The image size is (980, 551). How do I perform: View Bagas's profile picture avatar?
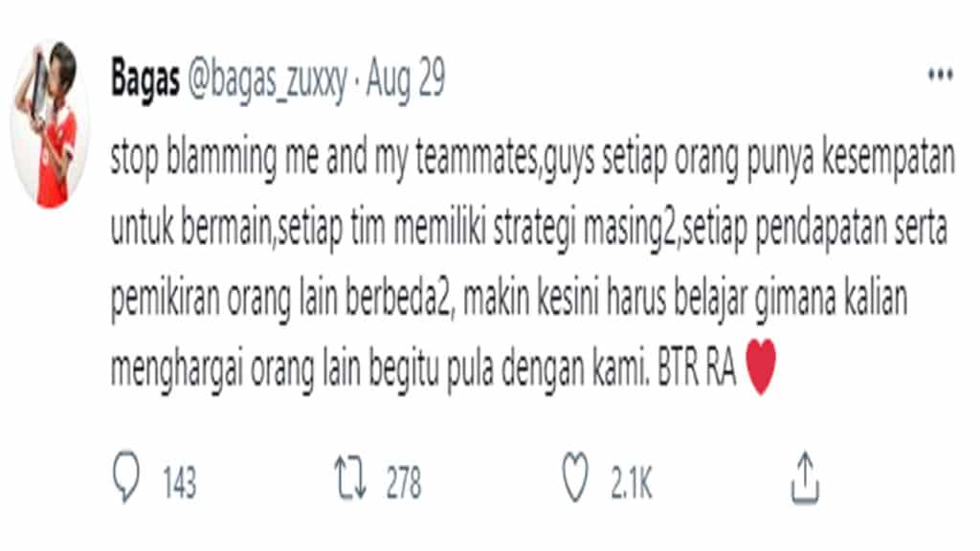(x=51, y=123)
